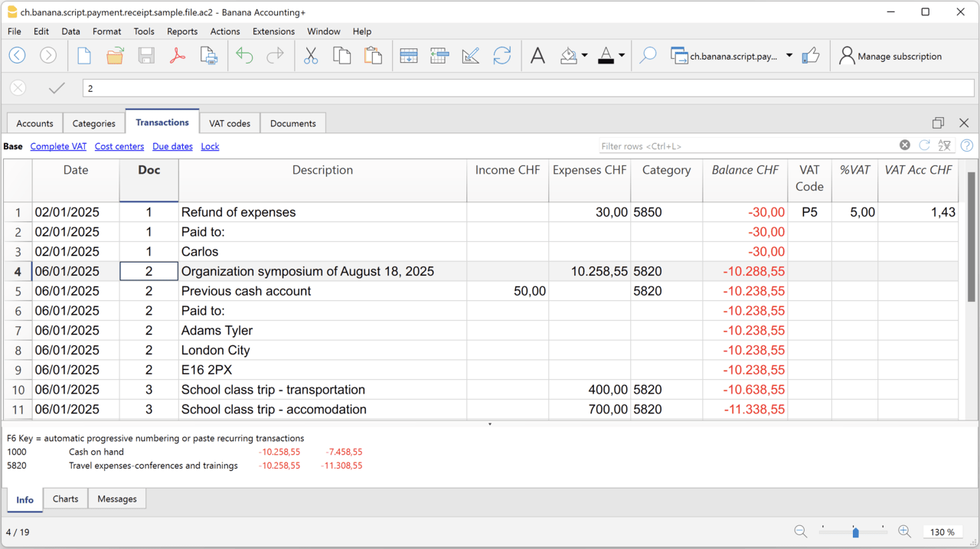Click the cancel X icon by the edit field

[x=18, y=88]
